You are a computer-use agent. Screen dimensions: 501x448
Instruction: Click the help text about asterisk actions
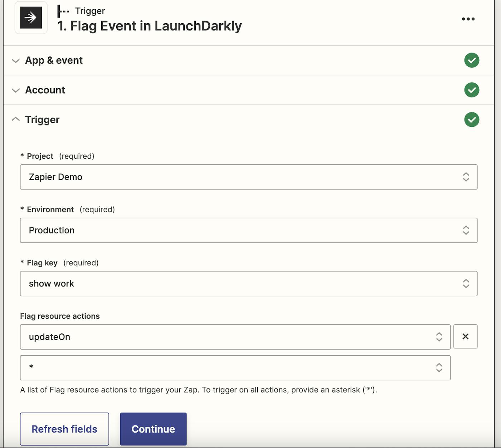coord(199,390)
